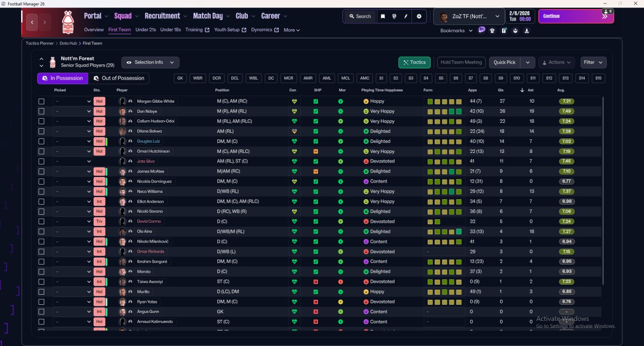
Task: Switch to the Under 21s tab
Action: 145,30
